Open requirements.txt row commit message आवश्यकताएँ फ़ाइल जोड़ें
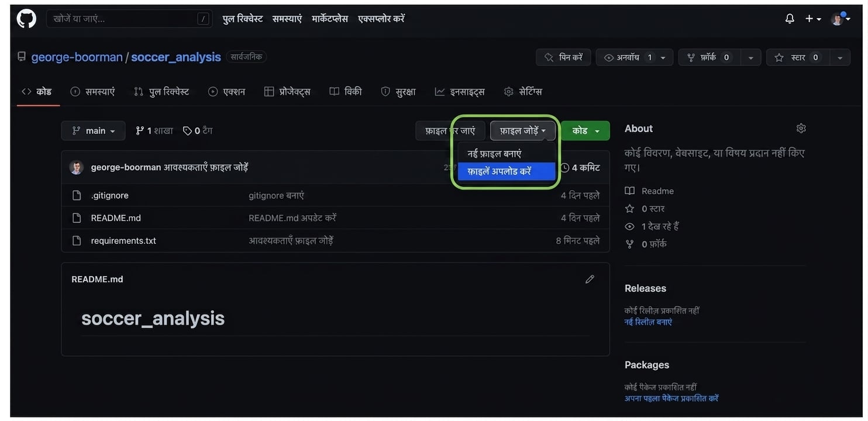868x421 pixels. [291, 241]
